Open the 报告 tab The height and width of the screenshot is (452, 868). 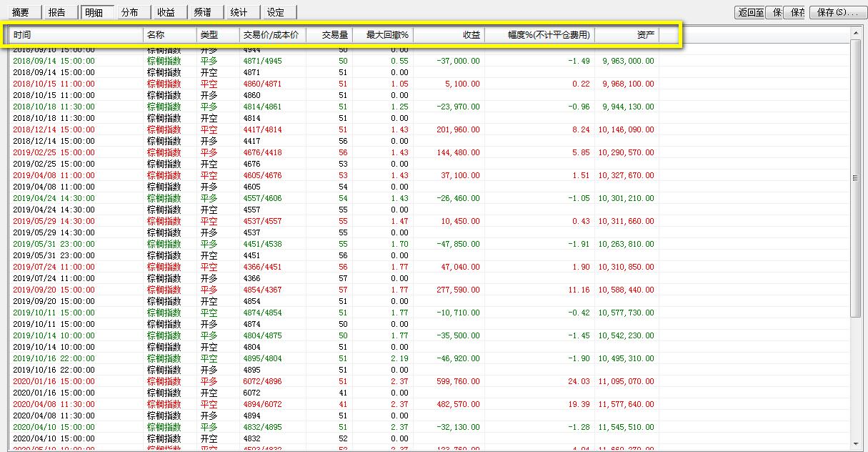tap(57, 13)
